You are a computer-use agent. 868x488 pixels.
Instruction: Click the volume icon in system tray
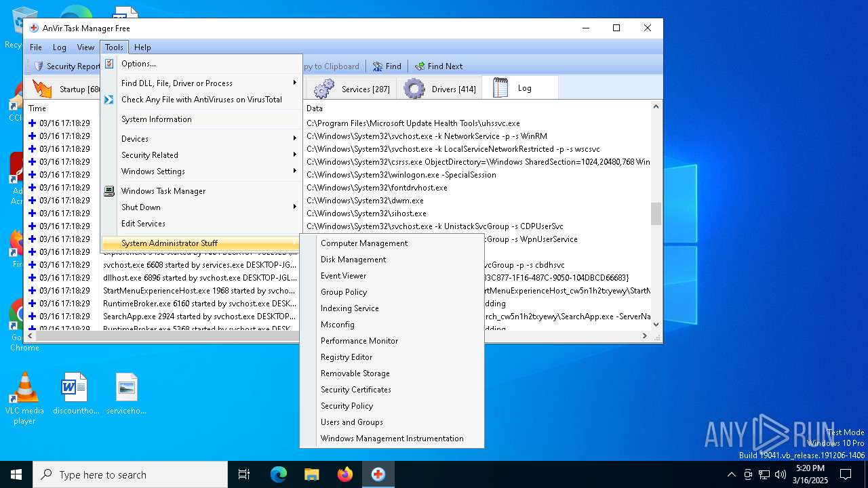pos(781,474)
